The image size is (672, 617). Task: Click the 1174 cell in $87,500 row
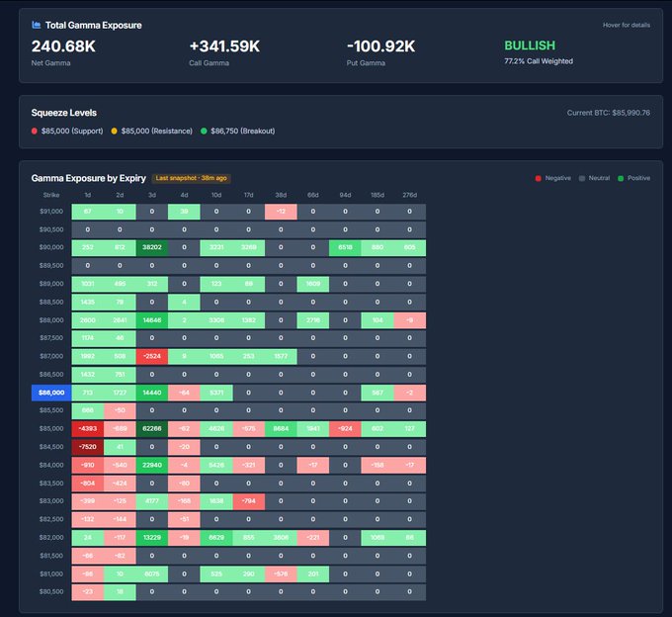tap(87, 338)
